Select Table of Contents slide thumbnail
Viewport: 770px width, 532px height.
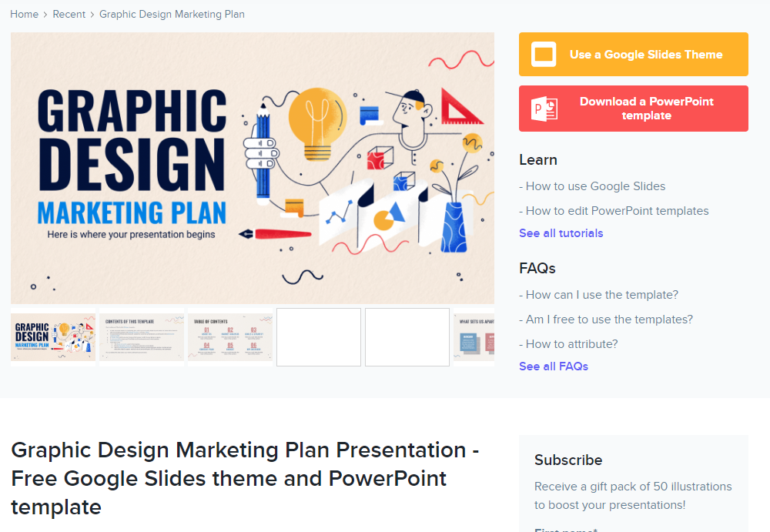(x=229, y=337)
